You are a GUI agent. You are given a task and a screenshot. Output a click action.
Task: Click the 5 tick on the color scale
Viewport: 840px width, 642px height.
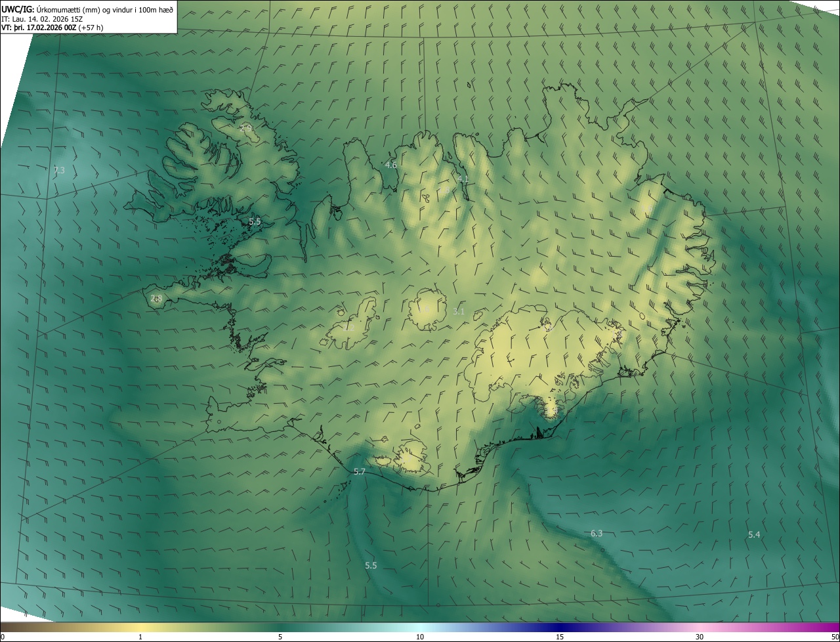280,637
